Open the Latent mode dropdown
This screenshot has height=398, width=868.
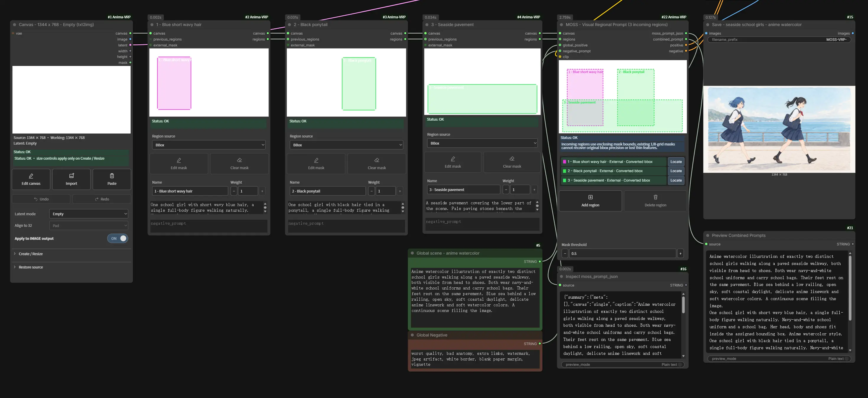point(89,214)
